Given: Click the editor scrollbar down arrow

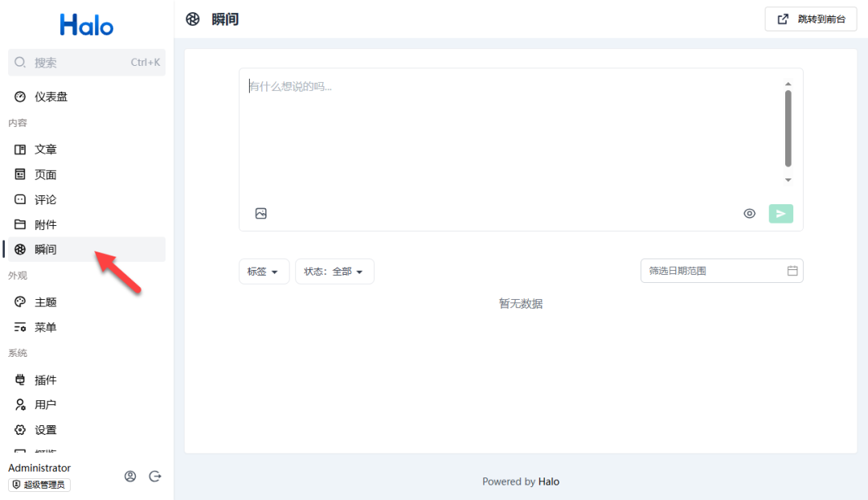Looking at the screenshot, I should pyautogui.click(x=788, y=180).
